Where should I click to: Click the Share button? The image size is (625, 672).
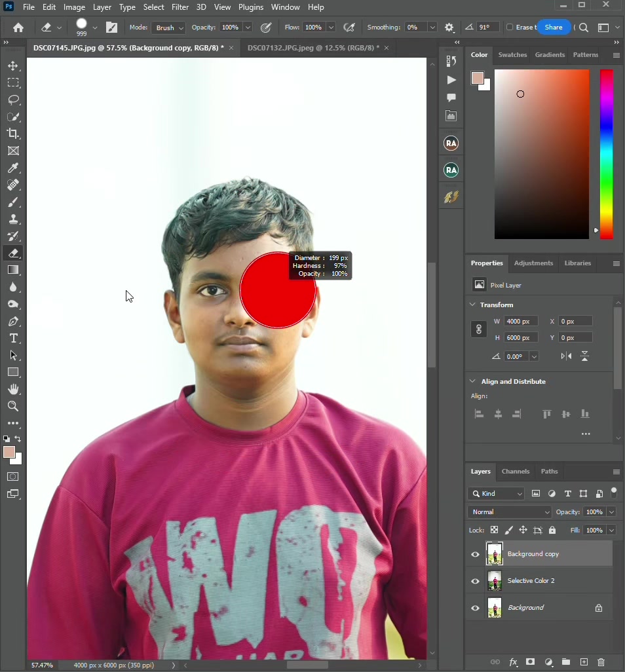[x=554, y=28]
